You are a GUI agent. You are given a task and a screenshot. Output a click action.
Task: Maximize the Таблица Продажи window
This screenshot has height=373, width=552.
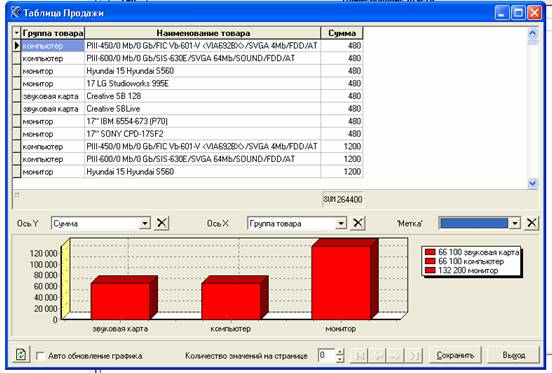(518, 13)
